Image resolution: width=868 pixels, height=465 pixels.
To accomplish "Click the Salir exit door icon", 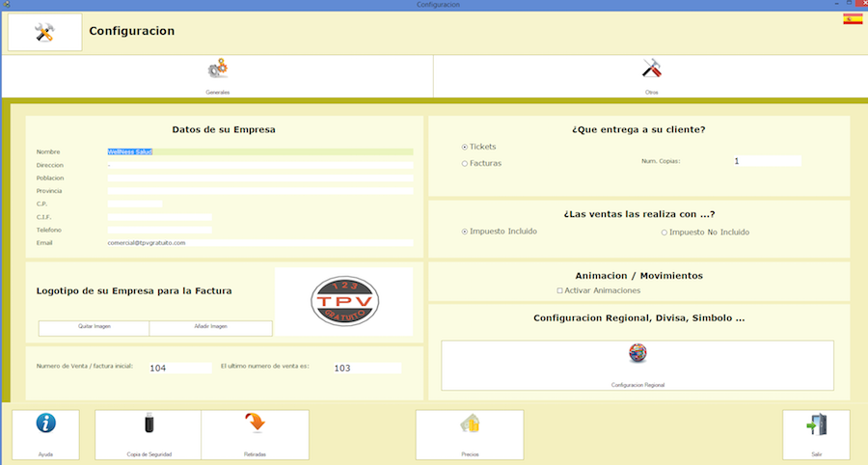I will coord(816,425).
